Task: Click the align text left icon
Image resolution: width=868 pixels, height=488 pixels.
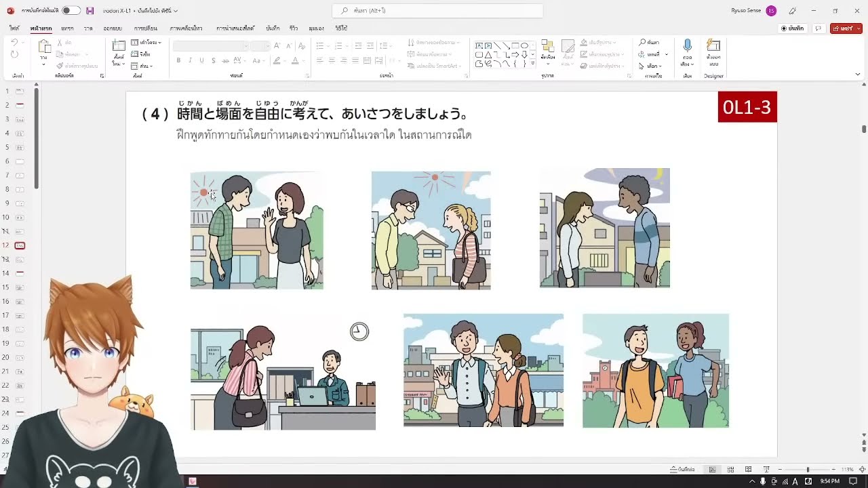Action: [x=319, y=60]
